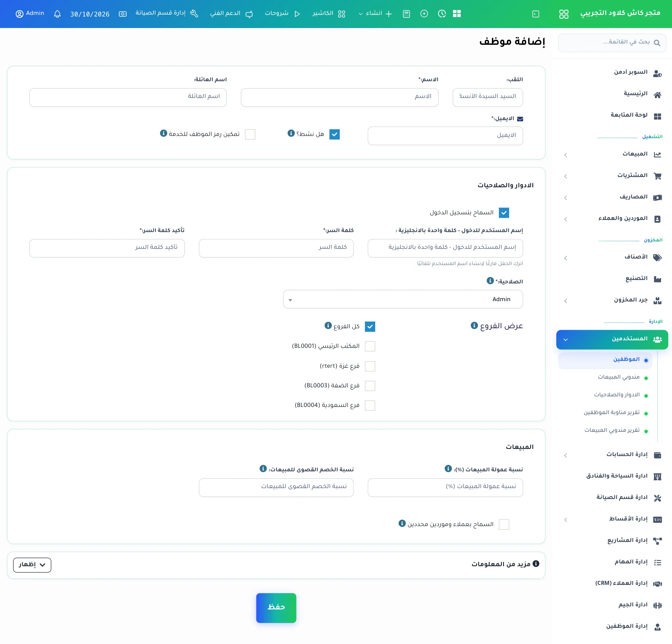Uncheck the كل الفروع checkbox

370,327
